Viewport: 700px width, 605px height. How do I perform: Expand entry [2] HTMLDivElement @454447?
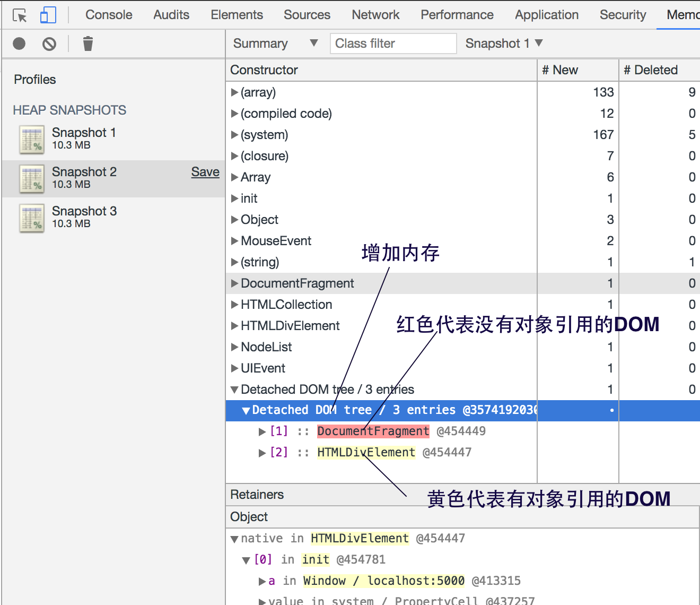[262, 453]
